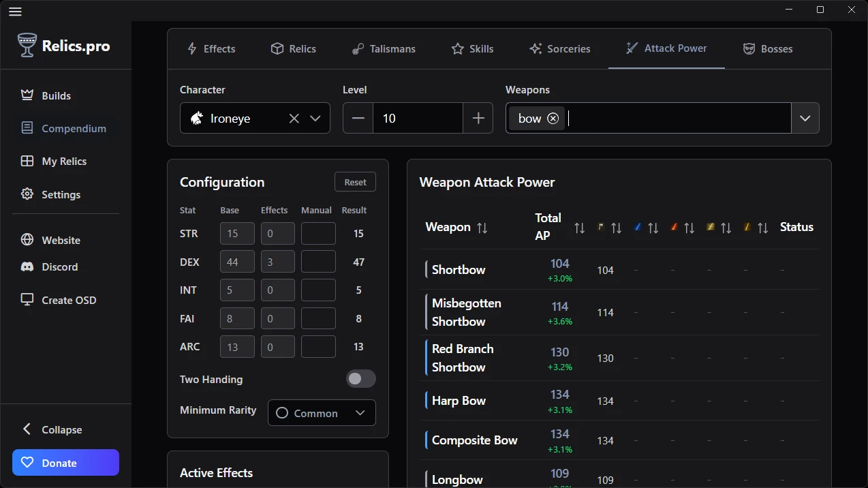This screenshot has height=488, width=868.
Task: Remove the bow weapon filter tag
Action: tap(553, 119)
